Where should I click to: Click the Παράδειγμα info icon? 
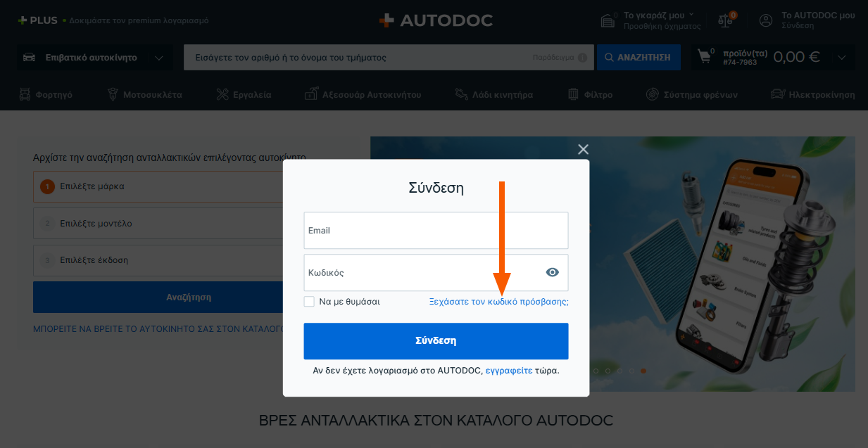[x=582, y=58]
